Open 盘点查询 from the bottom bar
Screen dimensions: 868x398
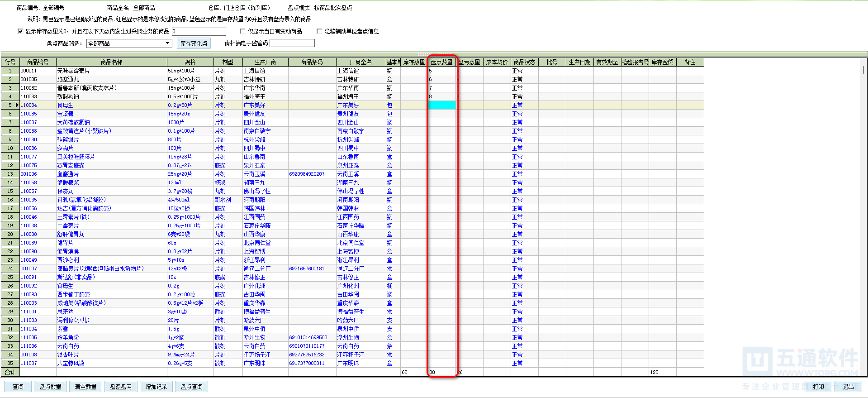(191, 387)
